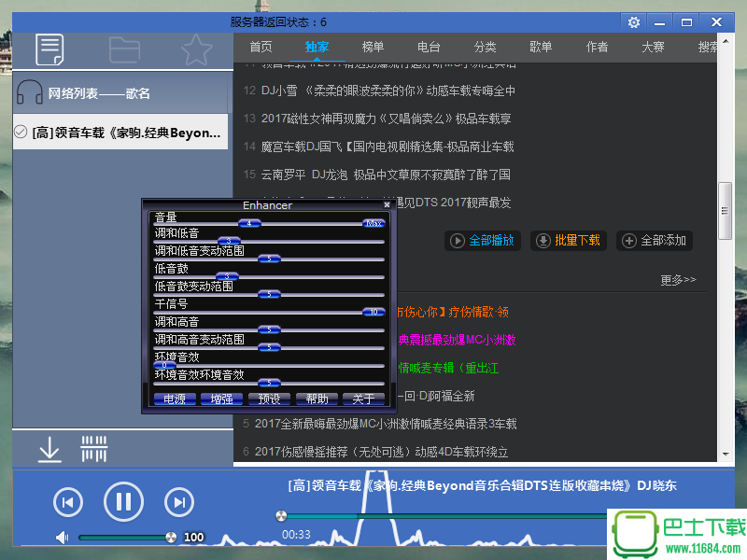Close the Enhancer panel
This screenshot has height=560, width=747.
point(387,204)
